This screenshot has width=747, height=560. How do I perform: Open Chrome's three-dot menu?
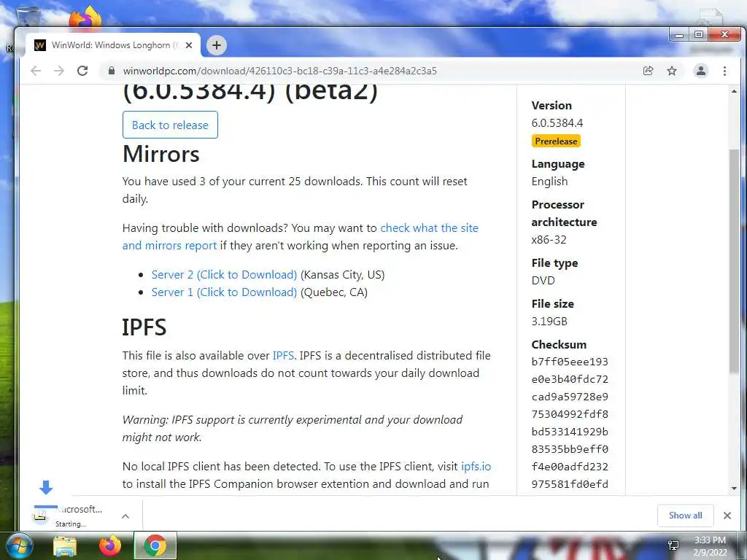(x=724, y=71)
